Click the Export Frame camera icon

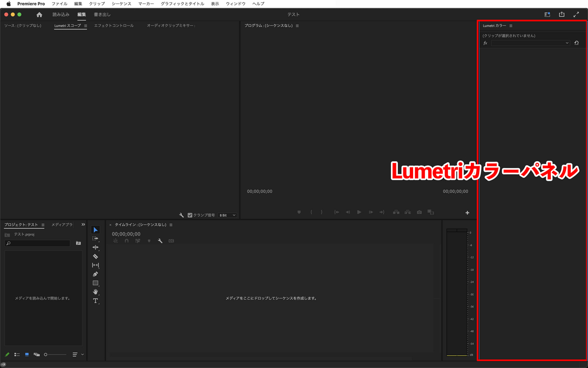point(419,212)
